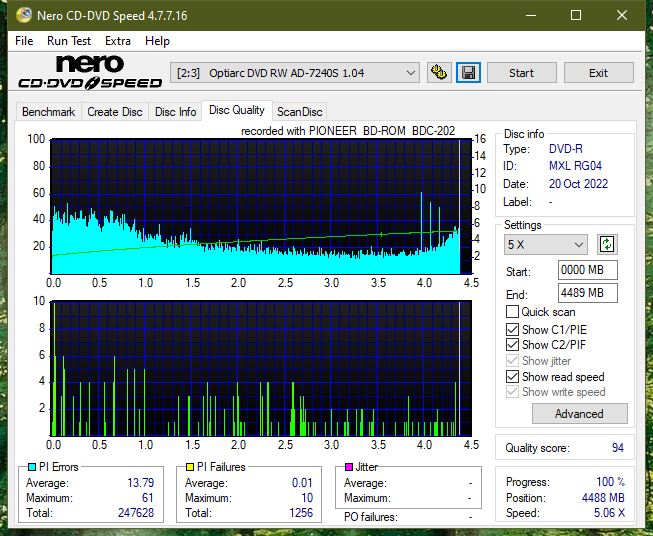The width and height of the screenshot is (653, 536).
Task: Click the save results floppy icon
Action: [x=469, y=73]
